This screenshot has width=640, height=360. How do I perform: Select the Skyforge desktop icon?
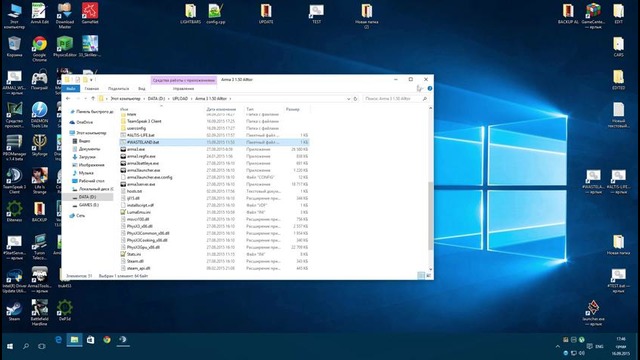click(40, 145)
